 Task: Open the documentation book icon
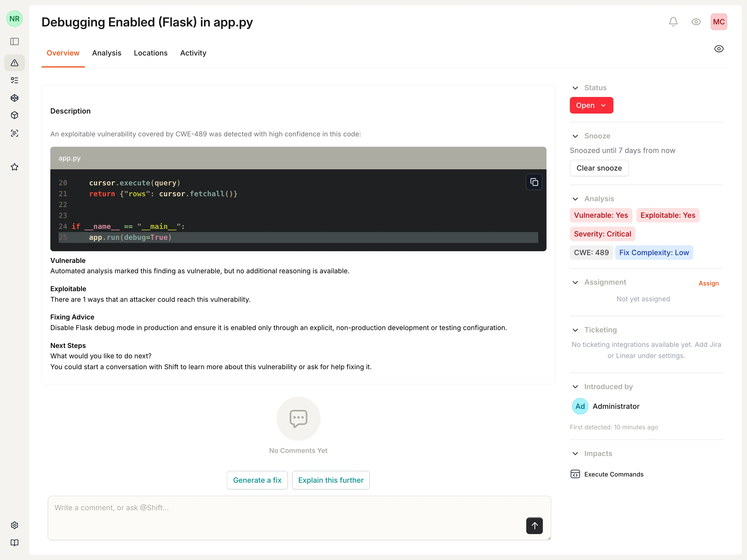point(15,543)
